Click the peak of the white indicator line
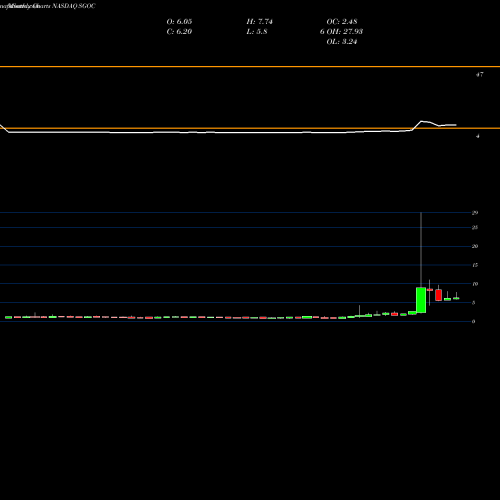The image size is (500, 500). coord(422,121)
